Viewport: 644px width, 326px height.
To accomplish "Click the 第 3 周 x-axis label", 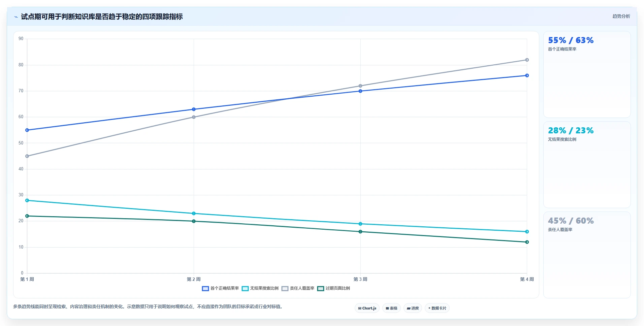I will click(360, 279).
